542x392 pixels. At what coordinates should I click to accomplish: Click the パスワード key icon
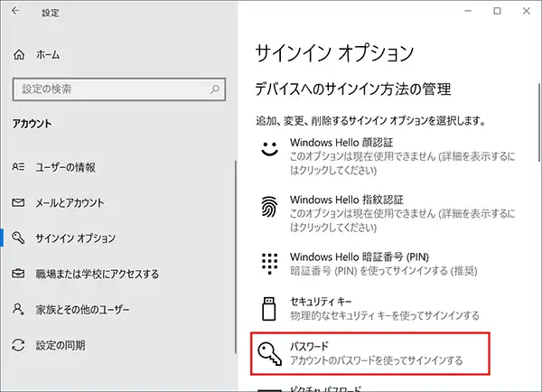pyautogui.click(x=269, y=354)
